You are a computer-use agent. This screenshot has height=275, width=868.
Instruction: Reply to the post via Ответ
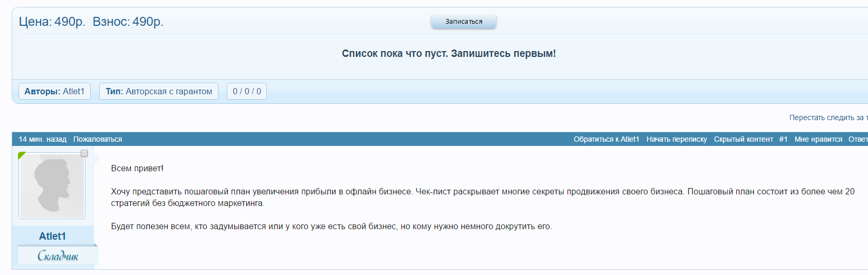857,139
